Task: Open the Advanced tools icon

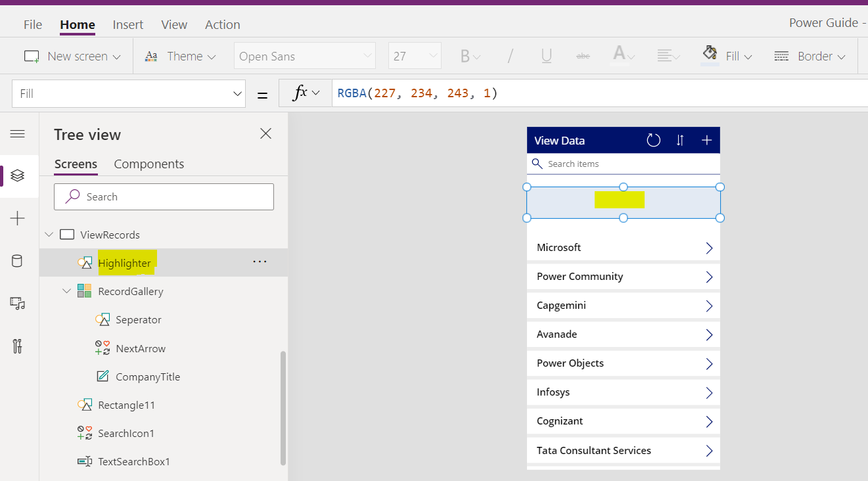Action: tap(18, 346)
